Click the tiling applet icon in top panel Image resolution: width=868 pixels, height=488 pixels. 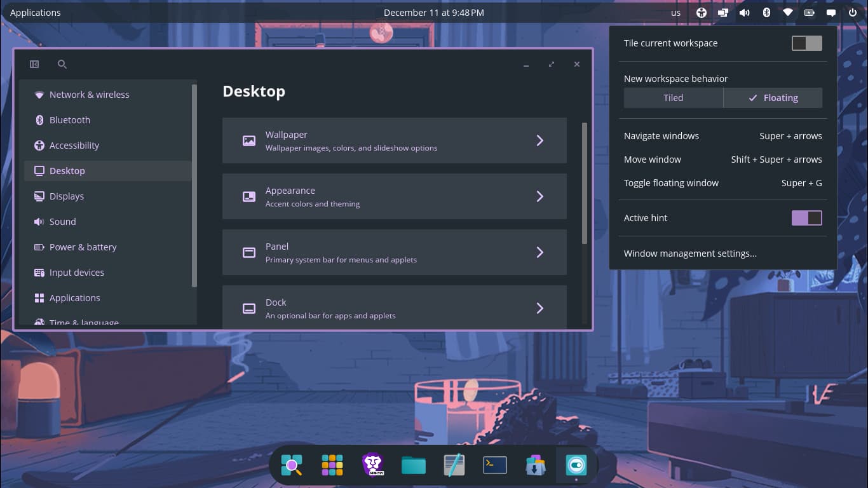(x=722, y=13)
